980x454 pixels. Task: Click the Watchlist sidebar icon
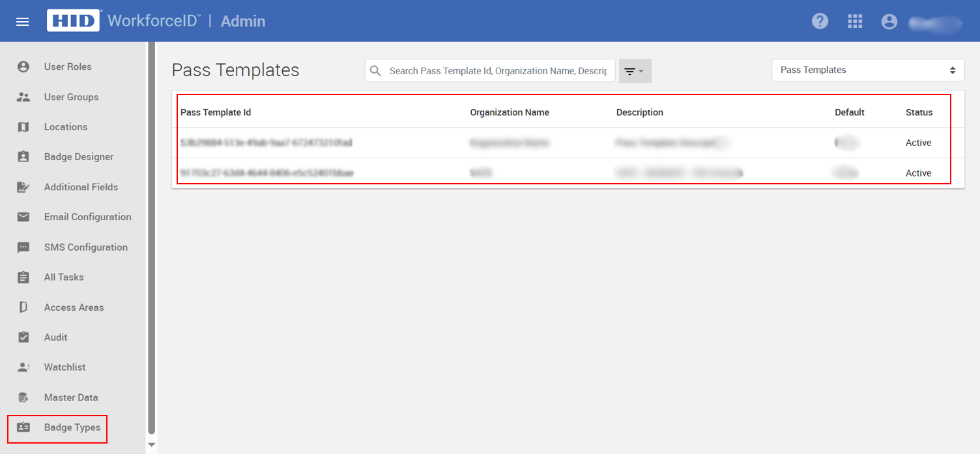point(23,367)
